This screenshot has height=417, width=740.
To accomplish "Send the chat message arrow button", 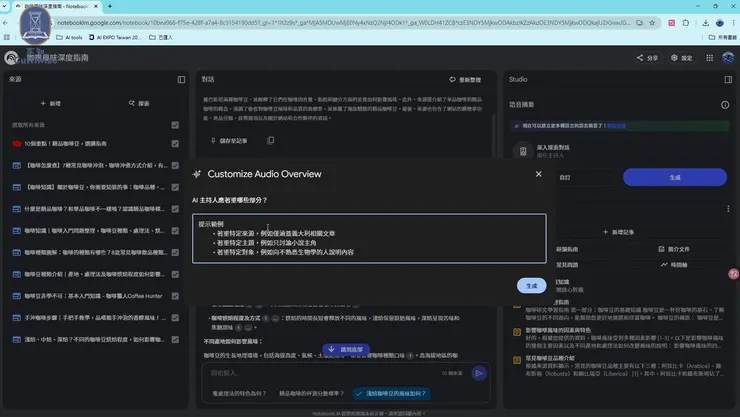I will click(x=479, y=373).
